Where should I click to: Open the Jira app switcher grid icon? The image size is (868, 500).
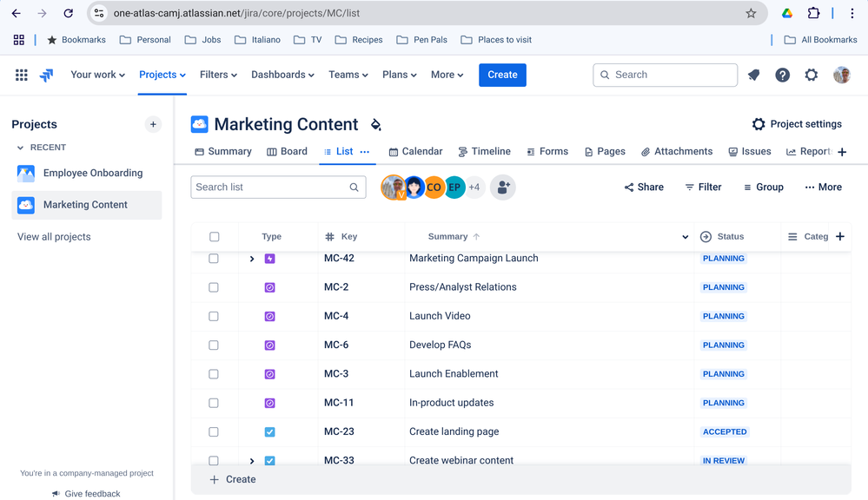22,76
